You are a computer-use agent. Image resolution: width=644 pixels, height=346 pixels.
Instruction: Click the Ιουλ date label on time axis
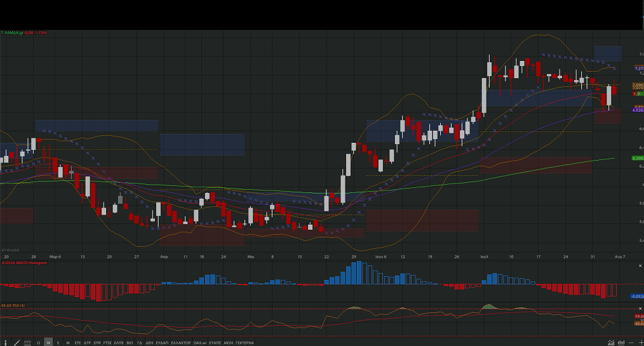484,256
